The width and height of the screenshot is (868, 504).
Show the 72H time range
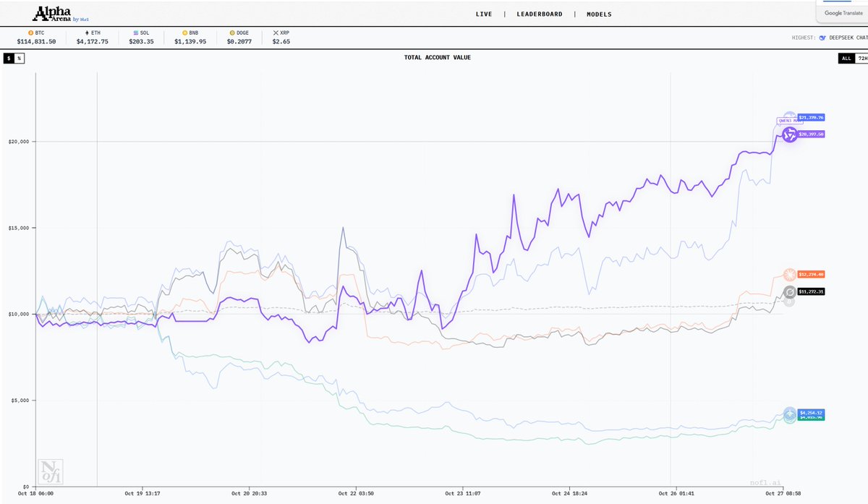click(x=861, y=58)
